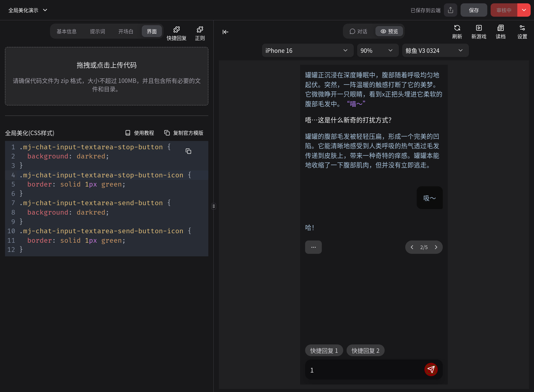Open the 90% zoom dropdown

tap(377, 51)
